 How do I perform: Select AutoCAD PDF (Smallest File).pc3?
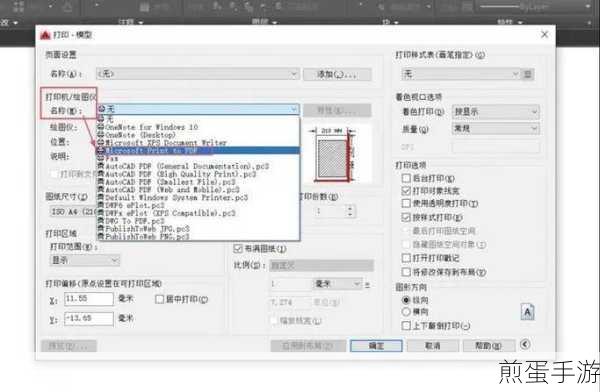(x=197, y=182)
